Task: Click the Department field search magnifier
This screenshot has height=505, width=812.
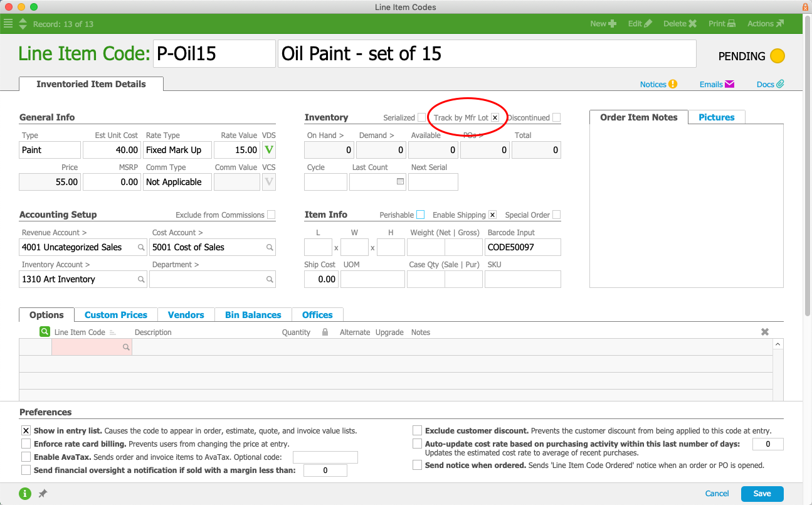Action: 270,279
